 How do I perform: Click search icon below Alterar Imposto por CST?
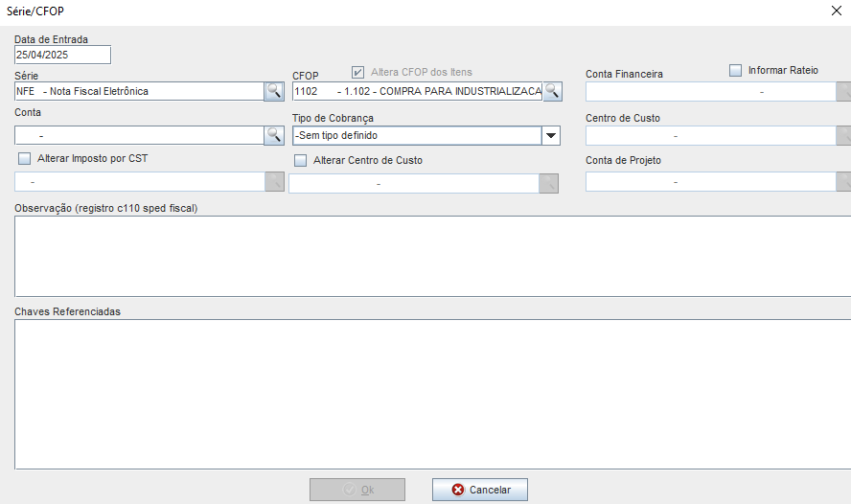pyautogui.click(x=274, y=182)
